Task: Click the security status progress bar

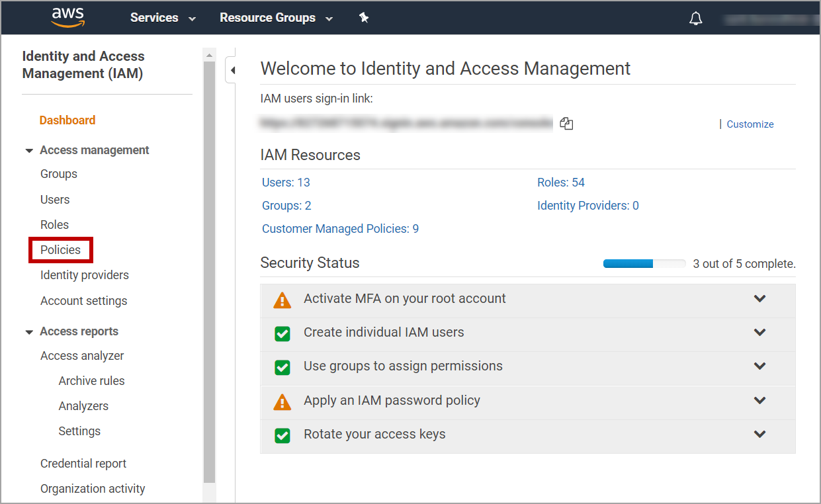Action: [x=644, y=264]
